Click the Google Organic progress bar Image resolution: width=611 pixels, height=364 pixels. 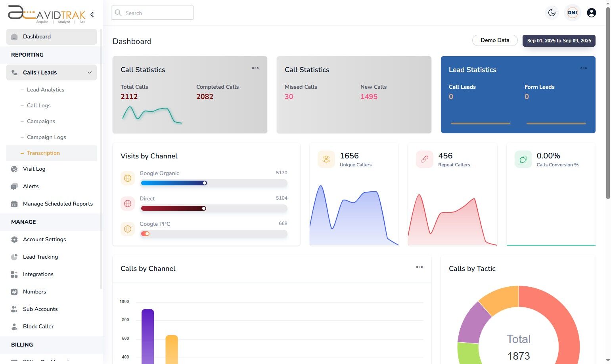[x=214, y=183]
